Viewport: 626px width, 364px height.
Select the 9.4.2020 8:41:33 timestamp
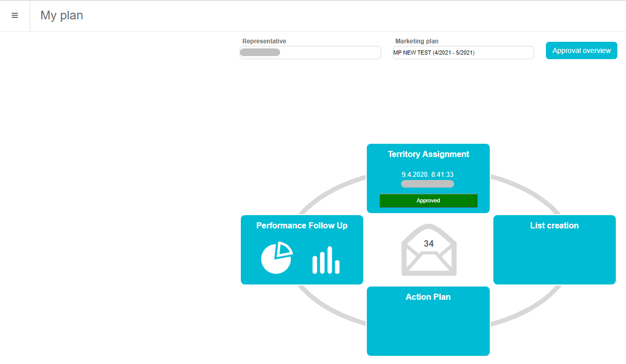[x=428, y=174]
